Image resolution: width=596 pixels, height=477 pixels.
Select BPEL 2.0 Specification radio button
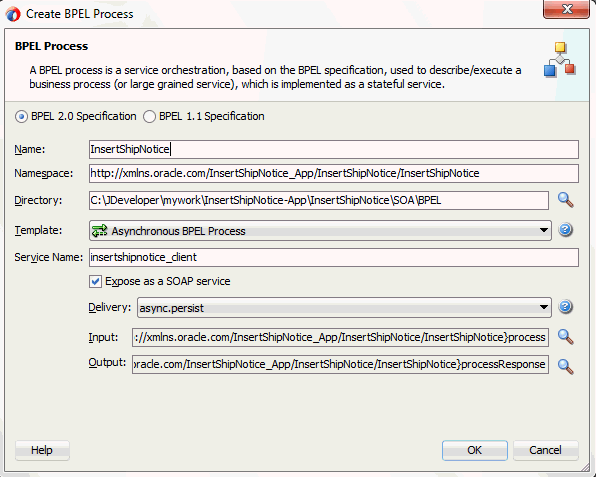(x=21, y=116)
